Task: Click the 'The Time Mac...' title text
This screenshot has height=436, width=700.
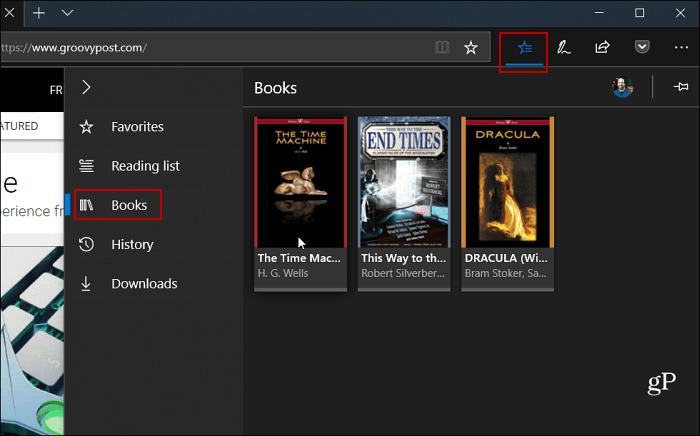Action: click(x=299, y=258)
